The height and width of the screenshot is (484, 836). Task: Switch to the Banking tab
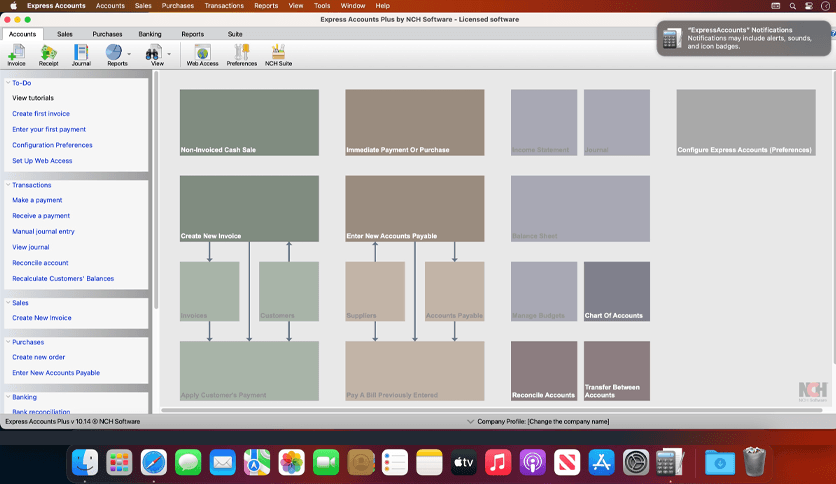coord(150,34)
